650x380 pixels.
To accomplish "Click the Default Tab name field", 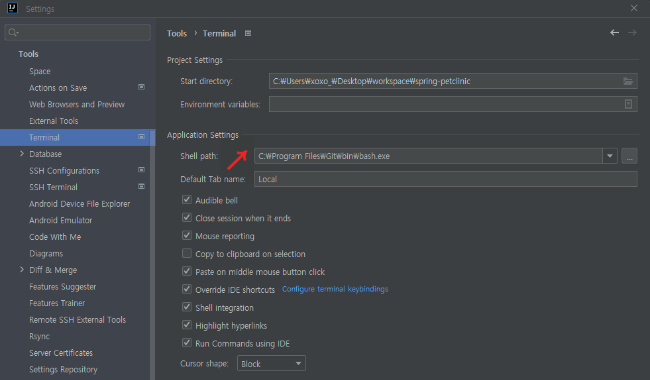I will pyautogui.click(x=446, y=179).
